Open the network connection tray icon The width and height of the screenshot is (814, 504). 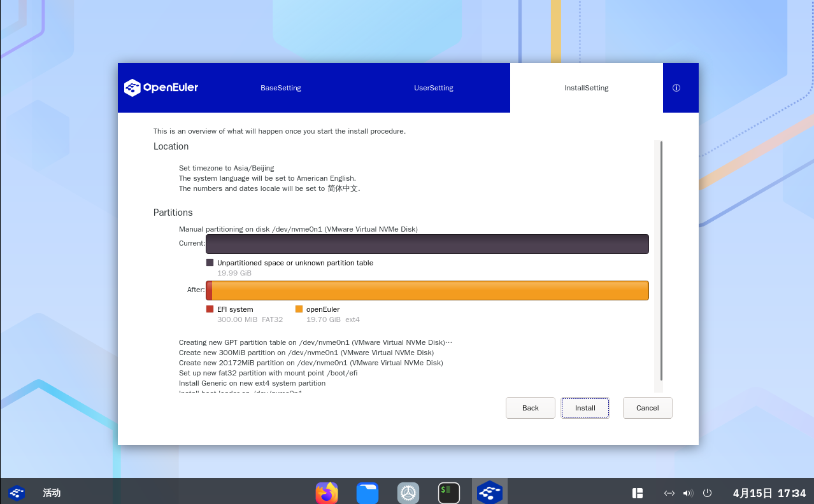669,493
